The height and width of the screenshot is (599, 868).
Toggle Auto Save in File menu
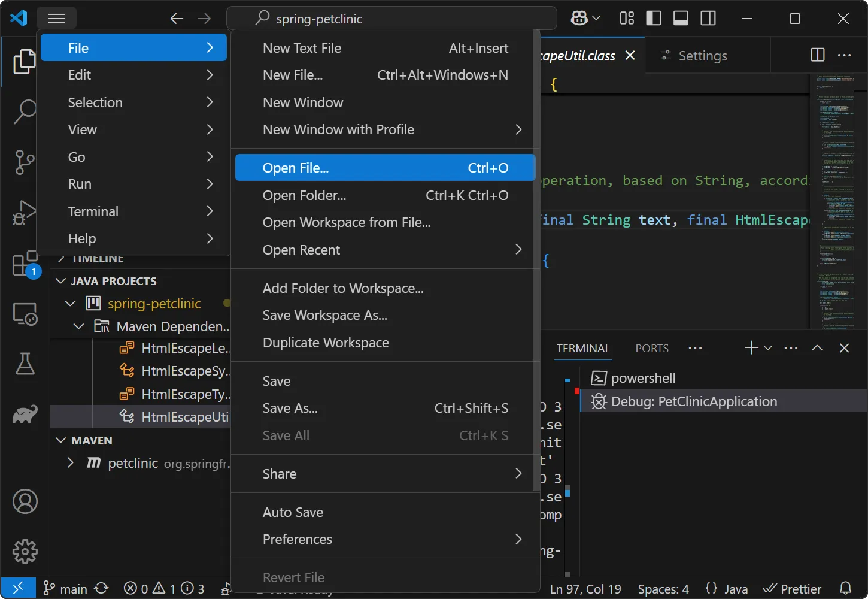click(x=385, y=512)
